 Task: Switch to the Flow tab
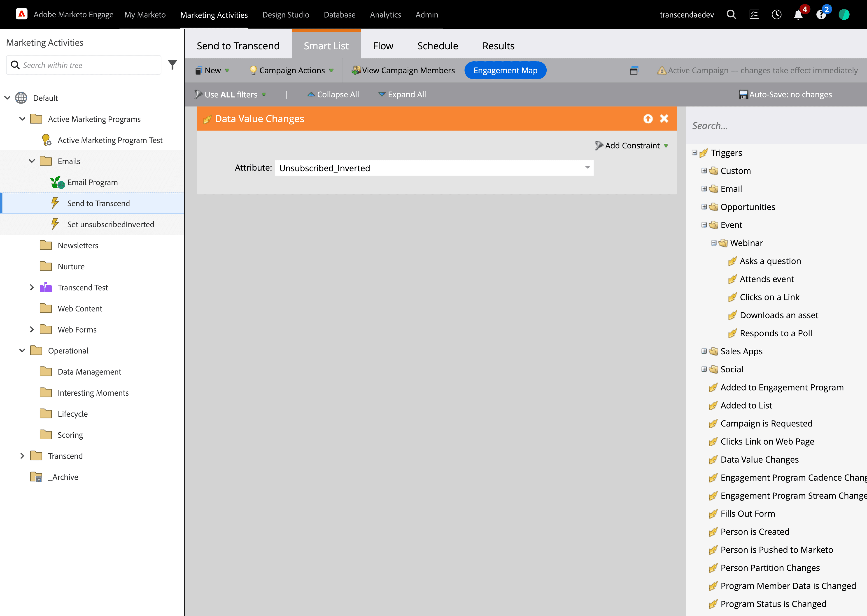tap(383, 46)
